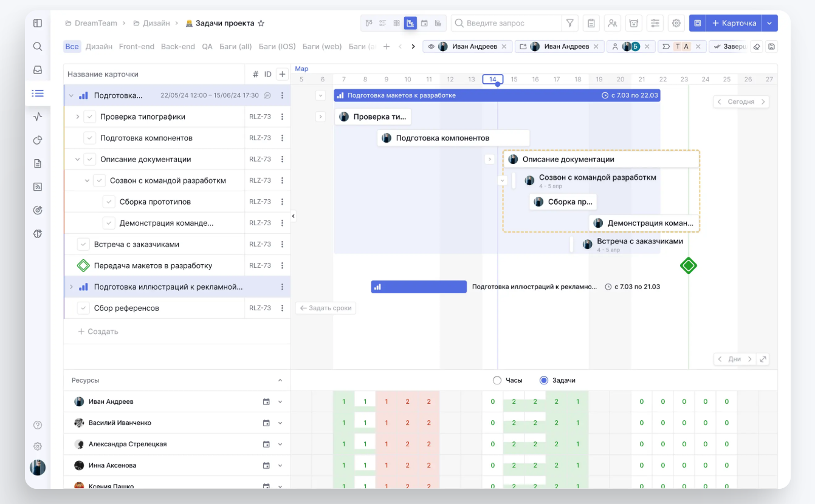The image size is (815, 504).
Task: Collapse the Описание документации tree item
Action: point(77,159)
